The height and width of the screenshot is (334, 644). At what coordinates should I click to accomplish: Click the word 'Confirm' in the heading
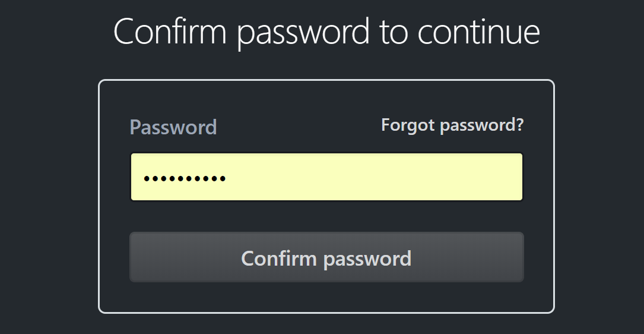(x=170, y=31)
